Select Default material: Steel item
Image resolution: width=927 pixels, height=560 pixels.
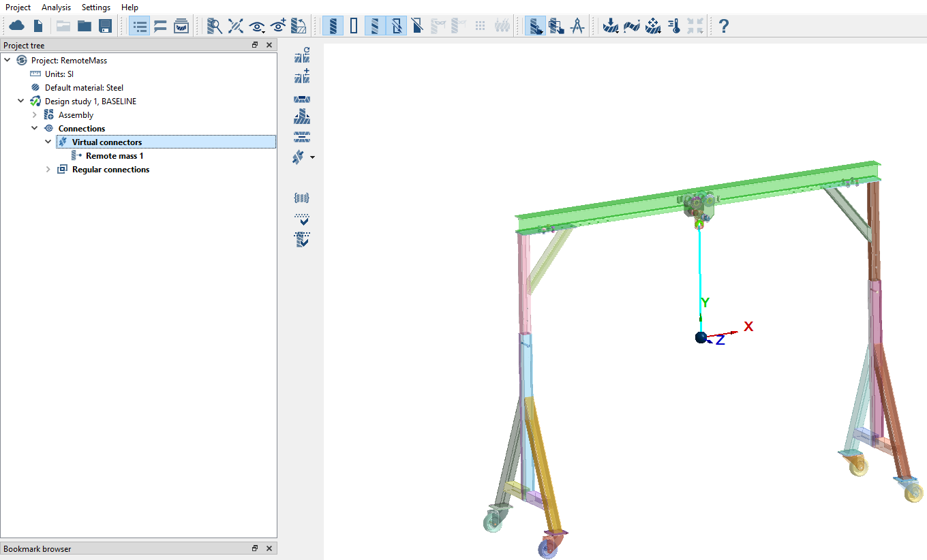84,88
